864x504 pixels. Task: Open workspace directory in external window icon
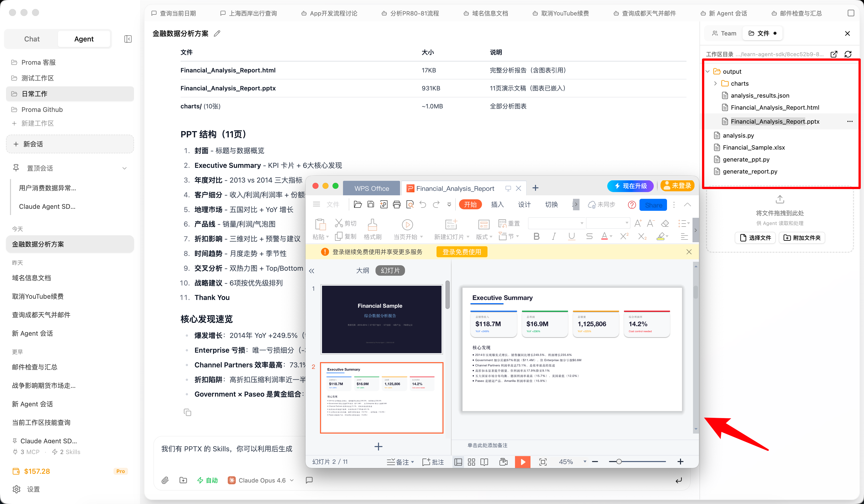coord(834,54)
